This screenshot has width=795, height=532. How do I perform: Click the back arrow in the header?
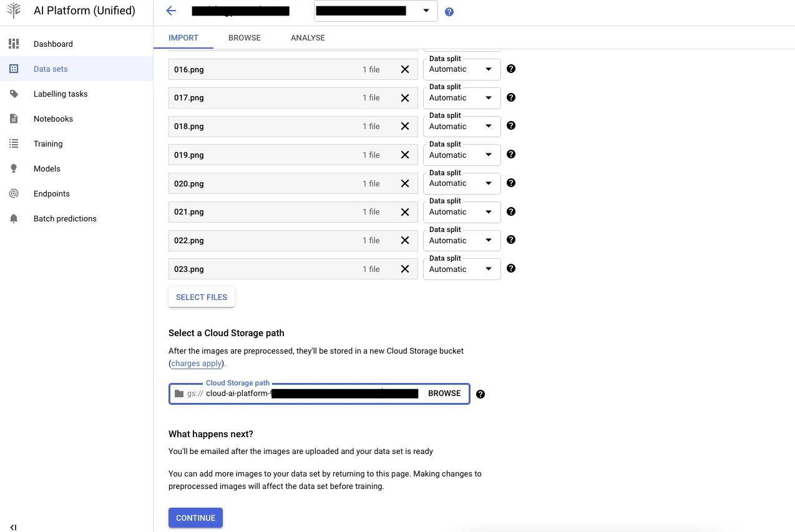pyautogui.click(x=171, y=11)
